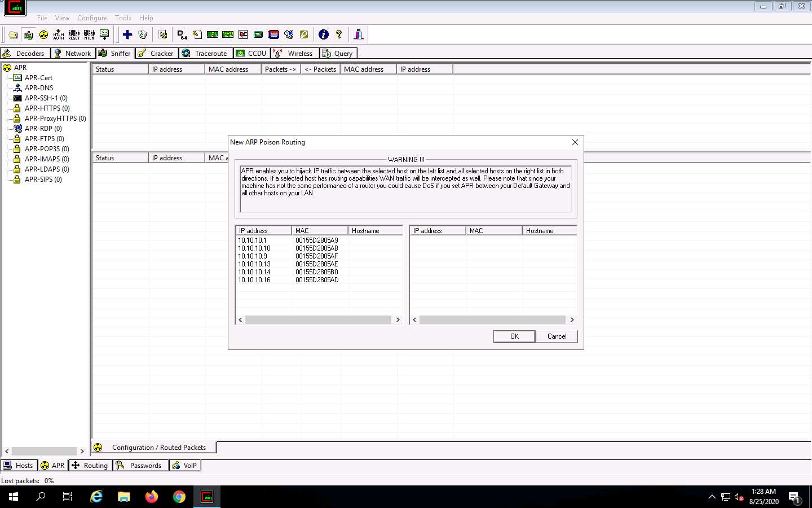Open the Help menu
Screen dimensions: 812x508
click(x=146, y=18)
